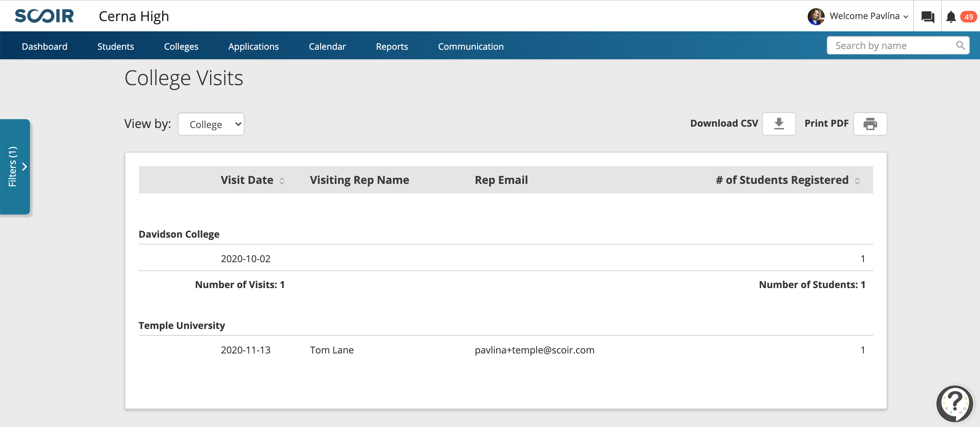Click the 2020-11-13 visit date
This screenshot has height=427, width=980.
pos(246,350)
